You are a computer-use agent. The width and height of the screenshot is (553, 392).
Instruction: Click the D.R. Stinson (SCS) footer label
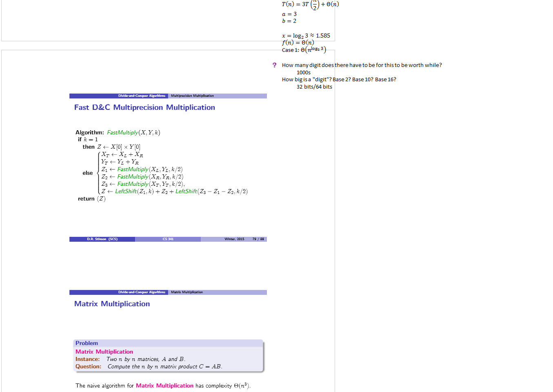coord(102,239)
